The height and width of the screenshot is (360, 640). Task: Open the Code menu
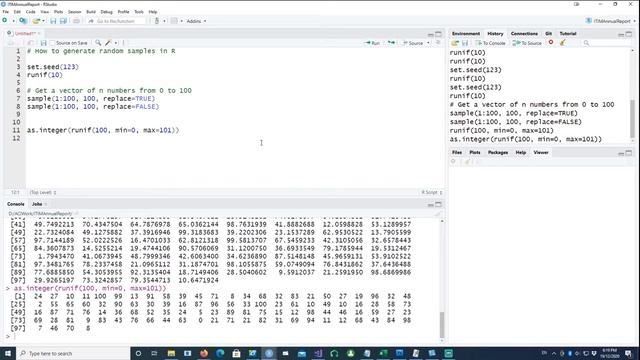pyautogui.click(x=31, y=12)
